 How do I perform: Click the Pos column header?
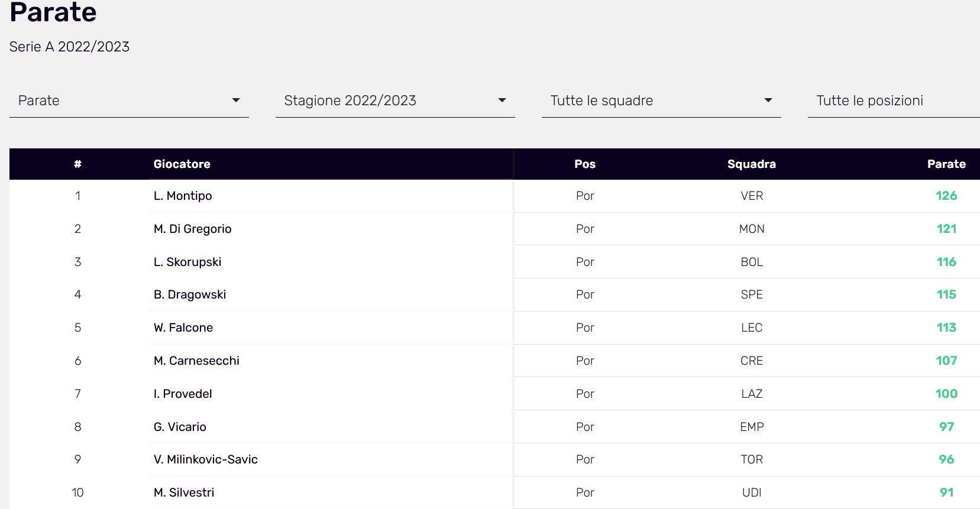pos(584,164)
